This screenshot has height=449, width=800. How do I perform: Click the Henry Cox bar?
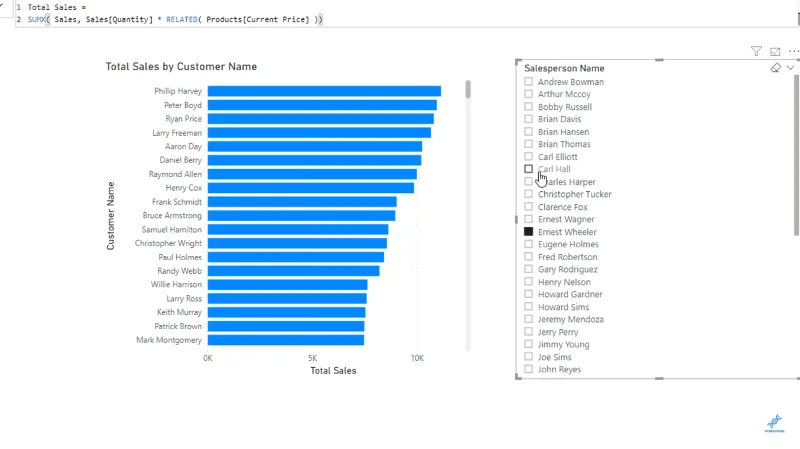[311, 188]
